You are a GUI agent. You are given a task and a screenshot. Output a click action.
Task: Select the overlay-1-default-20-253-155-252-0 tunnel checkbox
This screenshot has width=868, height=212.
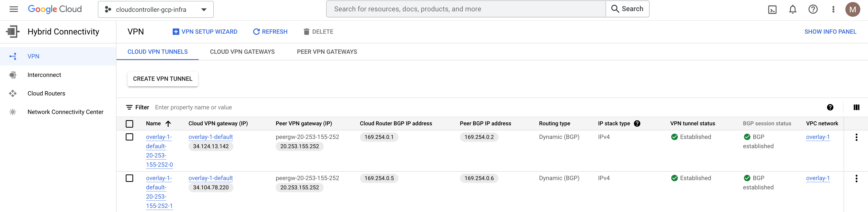129,137
